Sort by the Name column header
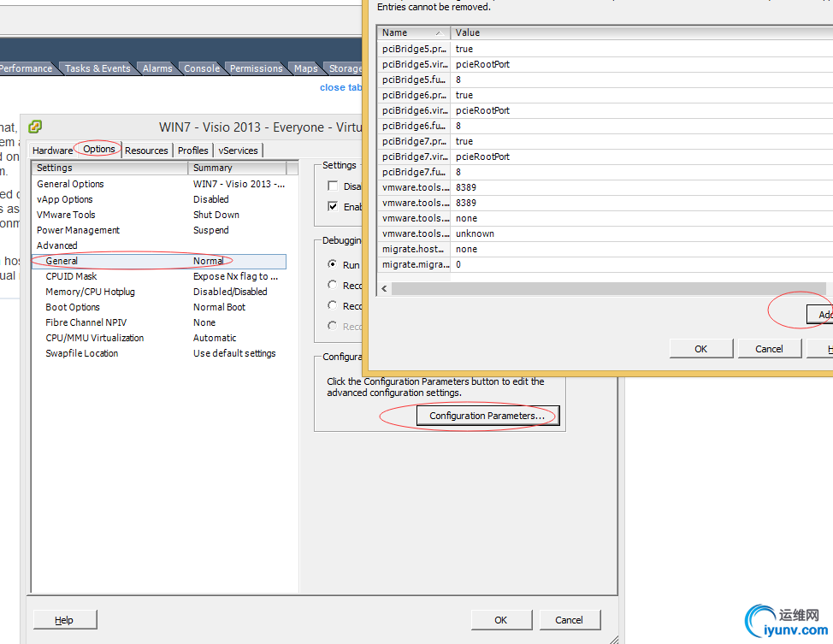This screenshot has width=833, height=644. click(x=414, y=32)
